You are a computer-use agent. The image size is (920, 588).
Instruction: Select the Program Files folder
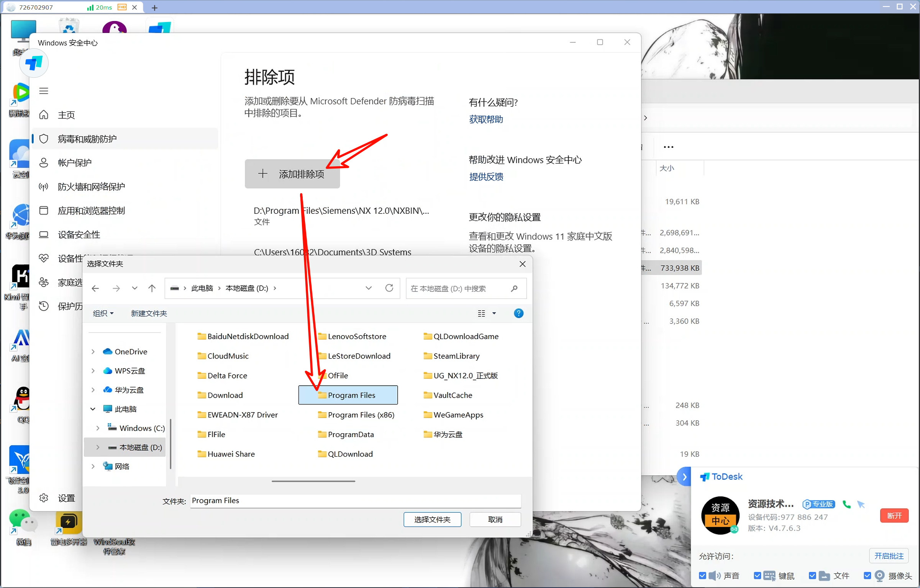click(348, 395)
